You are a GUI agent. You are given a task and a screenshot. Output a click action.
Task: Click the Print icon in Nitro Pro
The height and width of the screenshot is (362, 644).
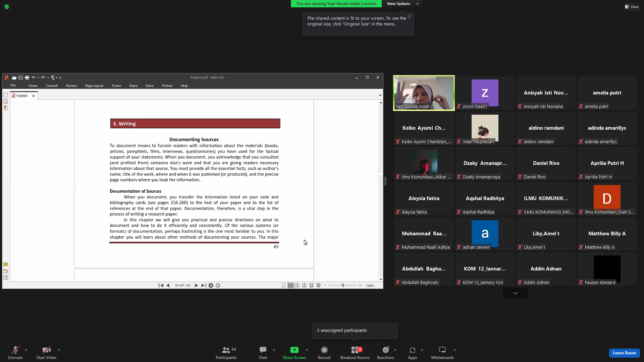coord(27,77)
